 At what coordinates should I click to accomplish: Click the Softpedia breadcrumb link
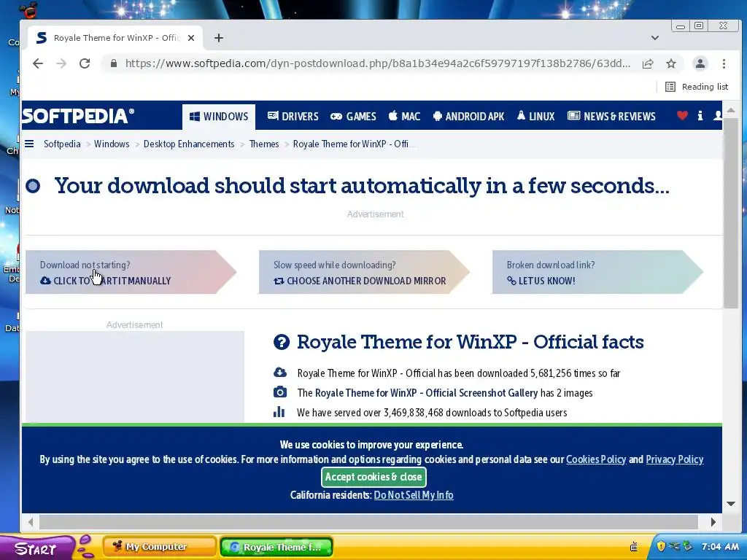click(62, 144)
